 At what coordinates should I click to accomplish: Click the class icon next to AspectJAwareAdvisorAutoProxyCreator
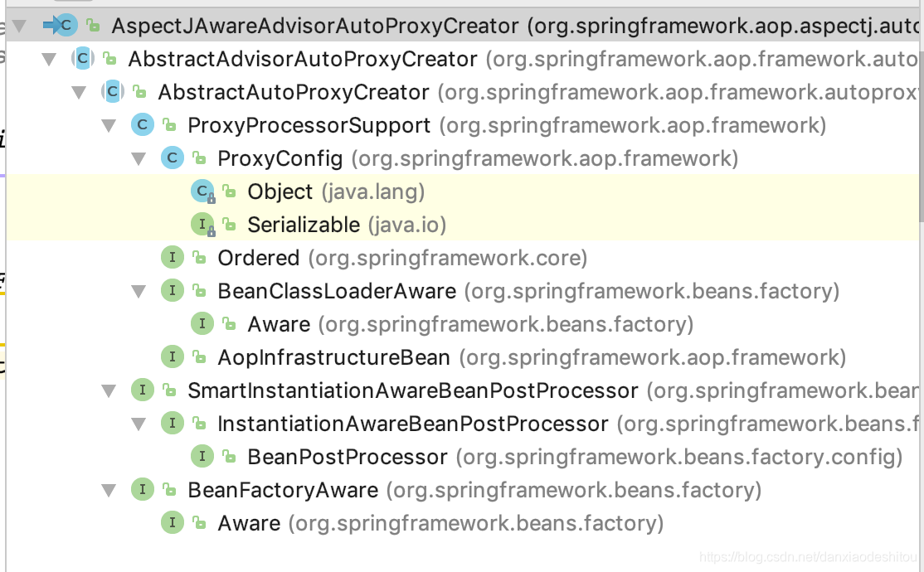63,26
